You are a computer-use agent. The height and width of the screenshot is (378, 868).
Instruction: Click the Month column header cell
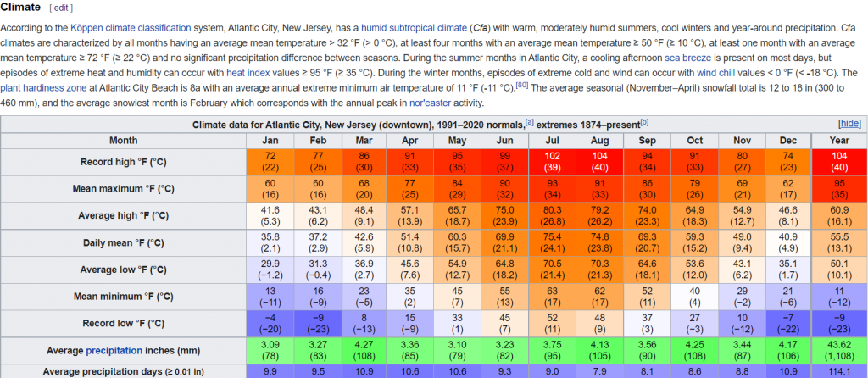124,141
